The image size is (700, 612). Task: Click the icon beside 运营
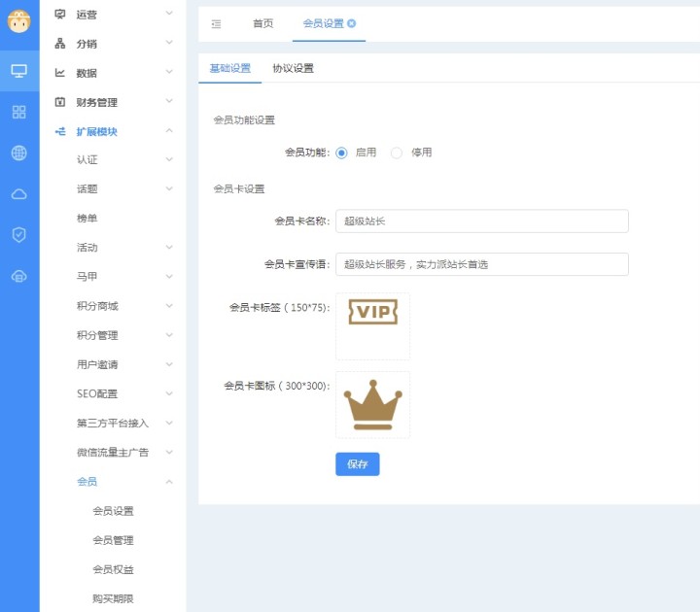(60, 15)
